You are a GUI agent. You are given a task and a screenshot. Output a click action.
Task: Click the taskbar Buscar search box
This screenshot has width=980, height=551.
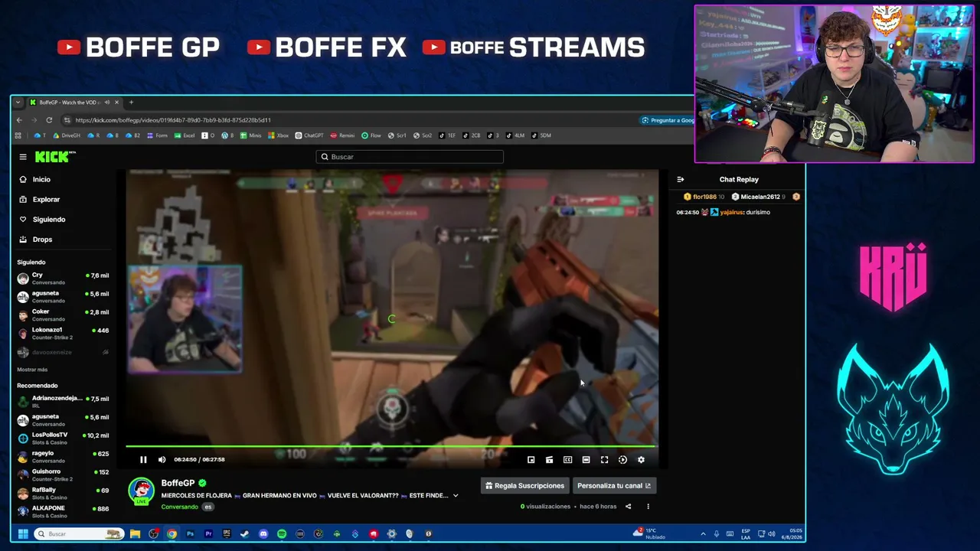(x=78, y=534)
